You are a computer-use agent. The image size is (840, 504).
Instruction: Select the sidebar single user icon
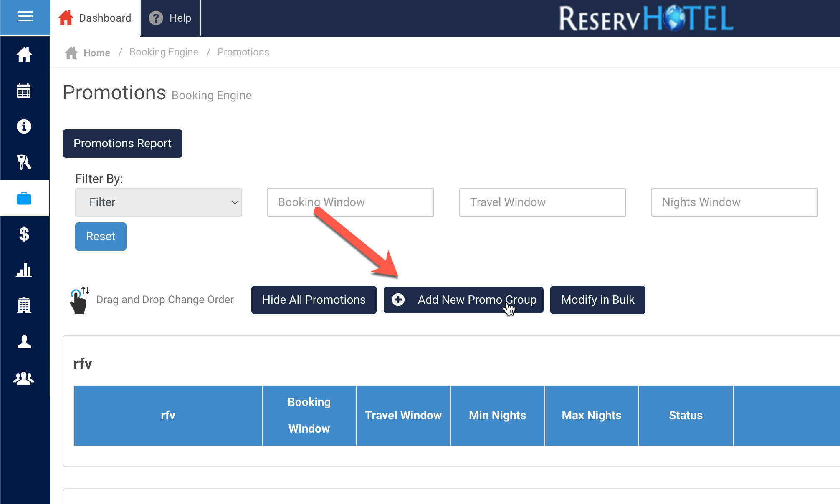tap(24, 342)
